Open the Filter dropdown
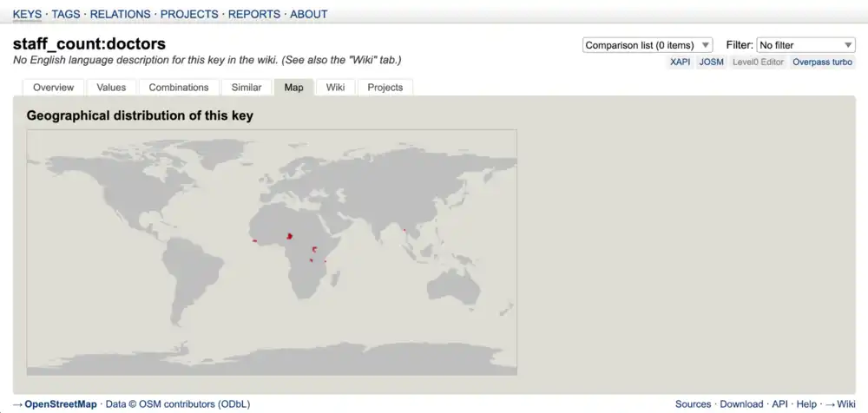Screen dimensions: 868x413 click(x=806, y=45)
